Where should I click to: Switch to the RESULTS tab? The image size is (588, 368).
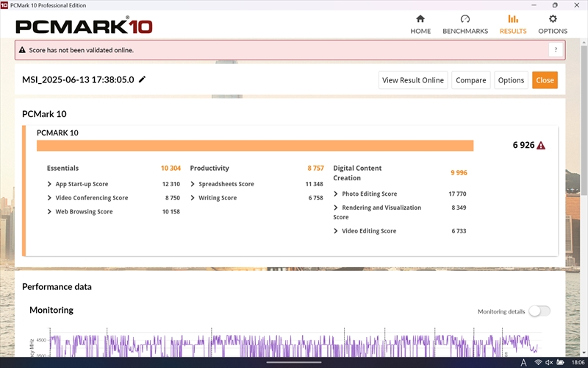coord(513,24)
